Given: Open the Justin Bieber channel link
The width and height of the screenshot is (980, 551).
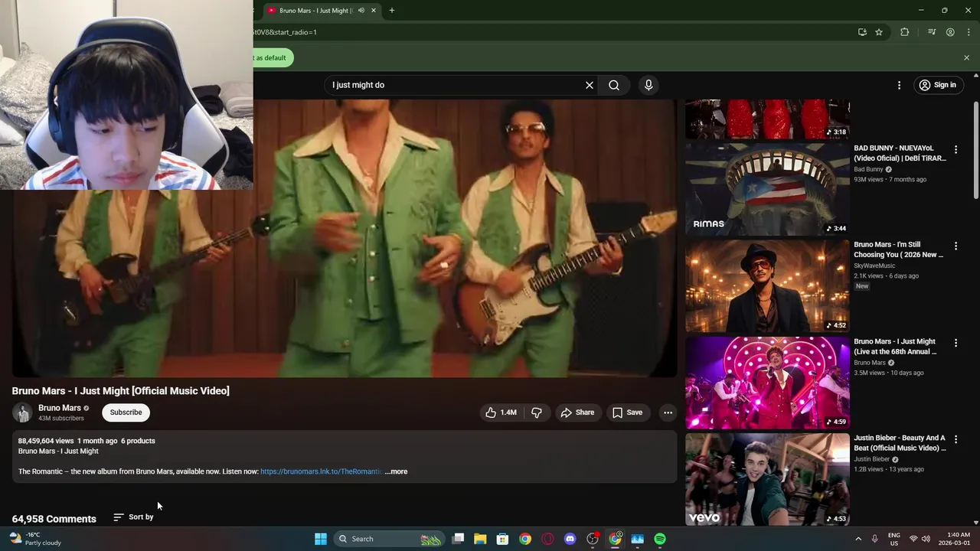Looking at the screenshot, I should click(871, 459).
